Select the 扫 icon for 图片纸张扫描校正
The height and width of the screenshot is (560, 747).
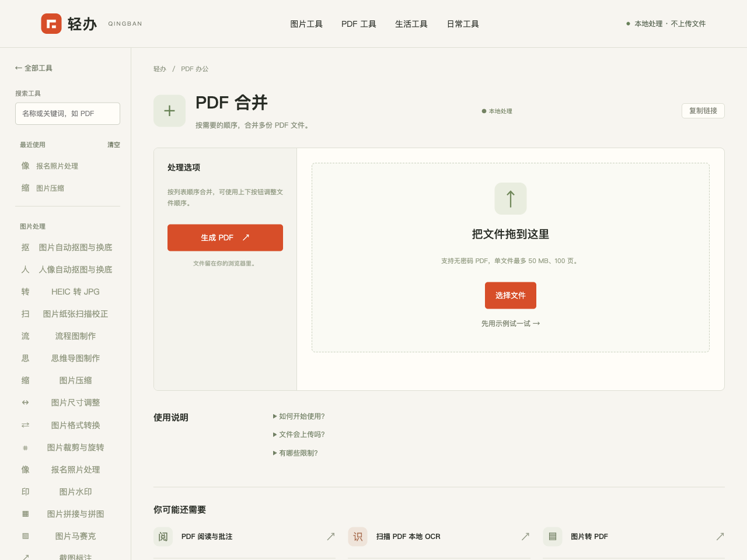(25, 314)
